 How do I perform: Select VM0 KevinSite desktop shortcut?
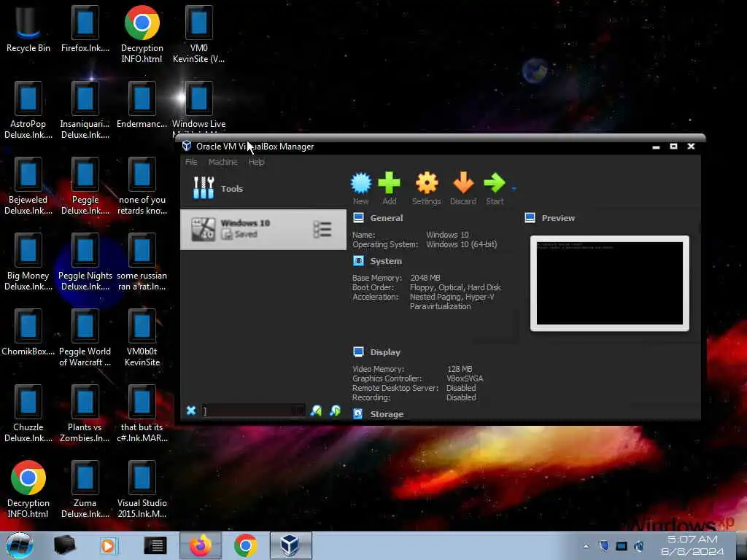click(x=198, y=34)
